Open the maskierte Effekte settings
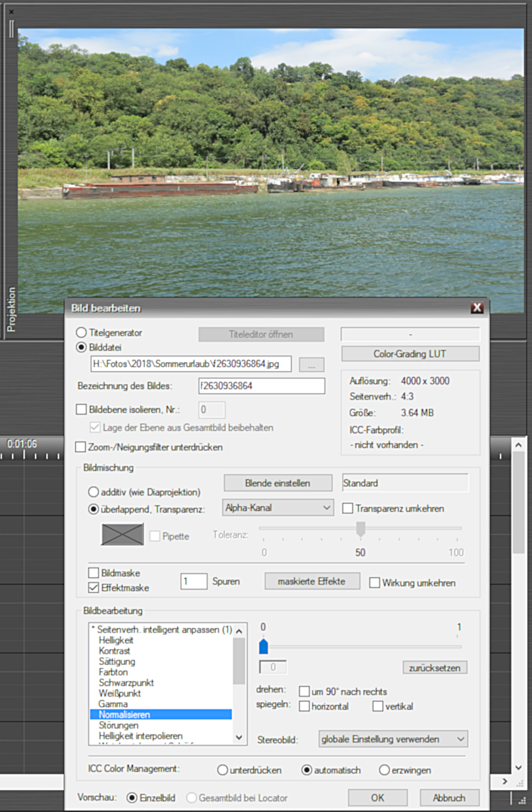This screenshot has height=812, width=532. 313,581
